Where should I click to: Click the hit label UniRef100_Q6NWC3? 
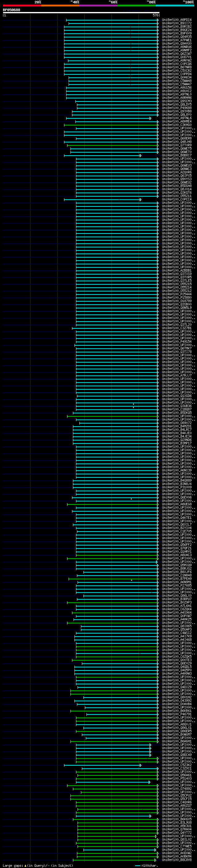176,169
